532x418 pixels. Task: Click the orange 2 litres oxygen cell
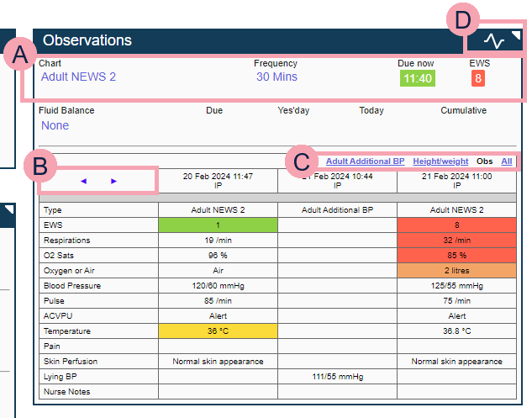pos(456,270)
